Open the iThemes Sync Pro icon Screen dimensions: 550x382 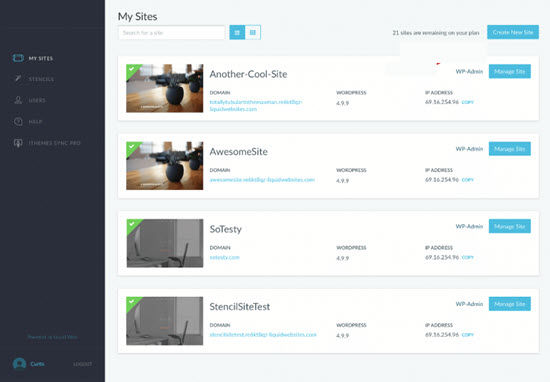18,143
